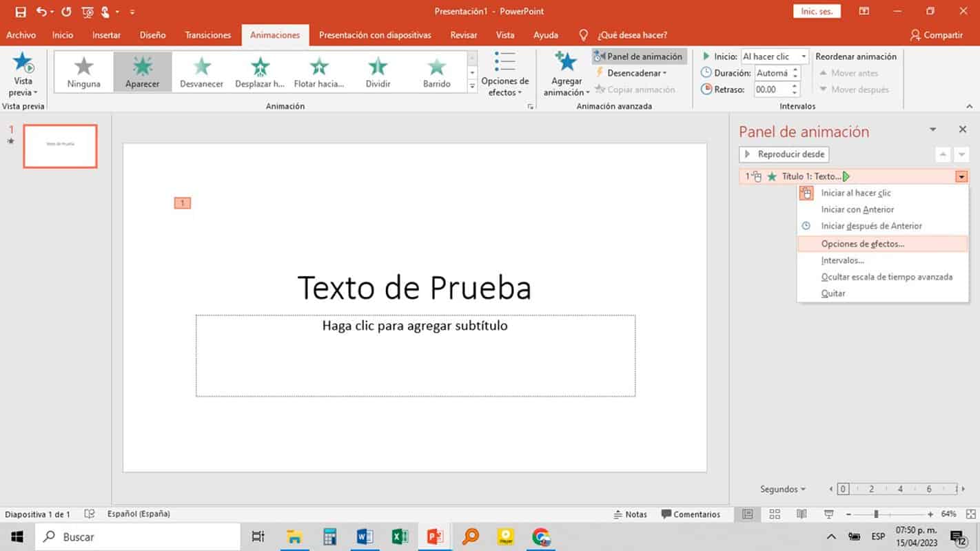Click Quitar to remove the animation
The height and width of the screenshot is (551, 980).
click(882, 293)
